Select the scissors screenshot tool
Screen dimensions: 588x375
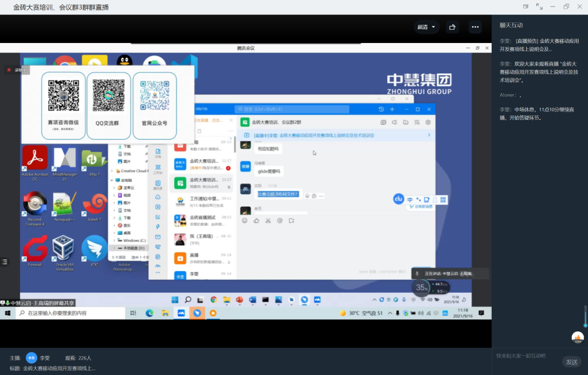coord(268,221)
